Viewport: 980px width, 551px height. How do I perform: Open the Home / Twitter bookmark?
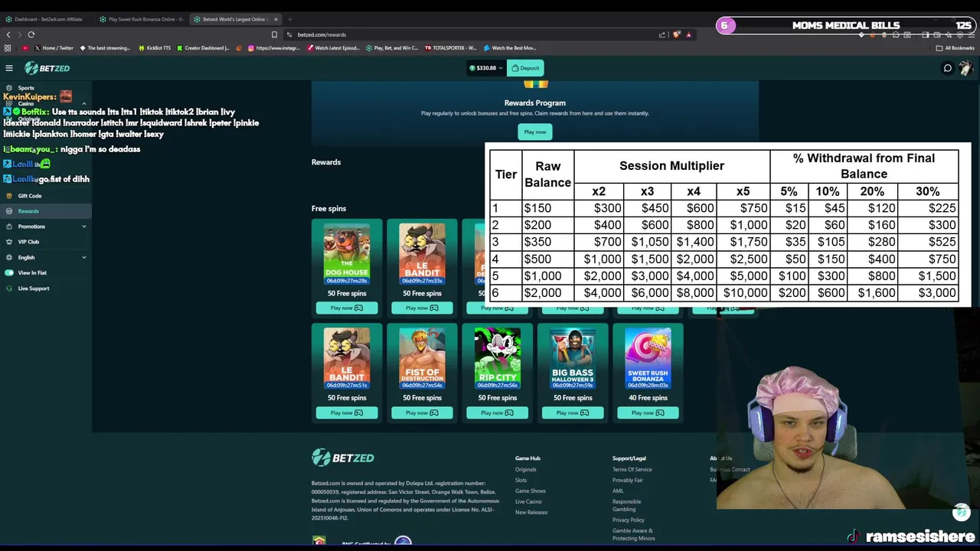click(54, 48)
